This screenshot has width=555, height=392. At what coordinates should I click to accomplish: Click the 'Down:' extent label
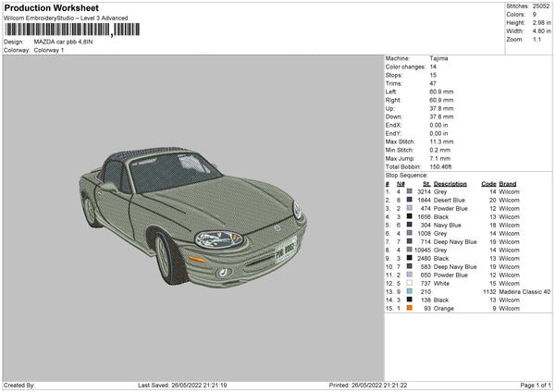[394, 116]
